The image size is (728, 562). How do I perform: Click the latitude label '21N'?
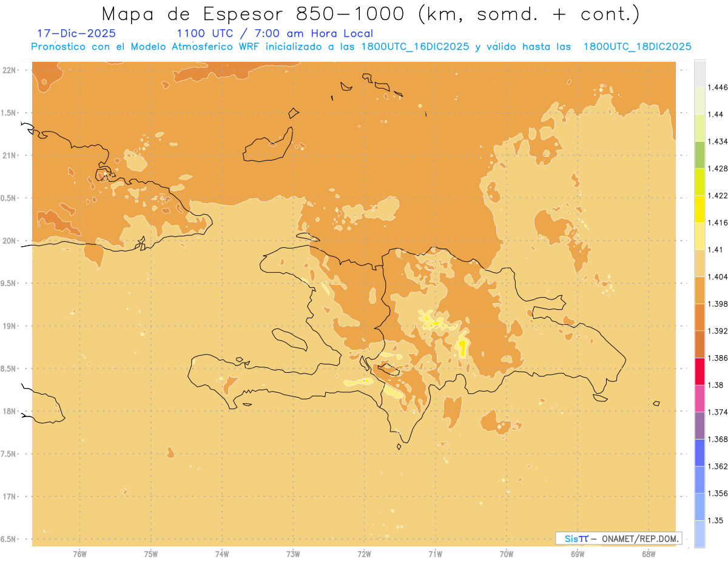(x=10, y=155)
